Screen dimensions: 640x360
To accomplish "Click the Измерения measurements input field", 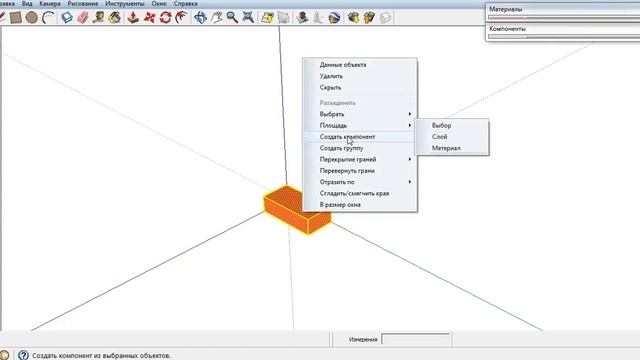I will point(416,339).
